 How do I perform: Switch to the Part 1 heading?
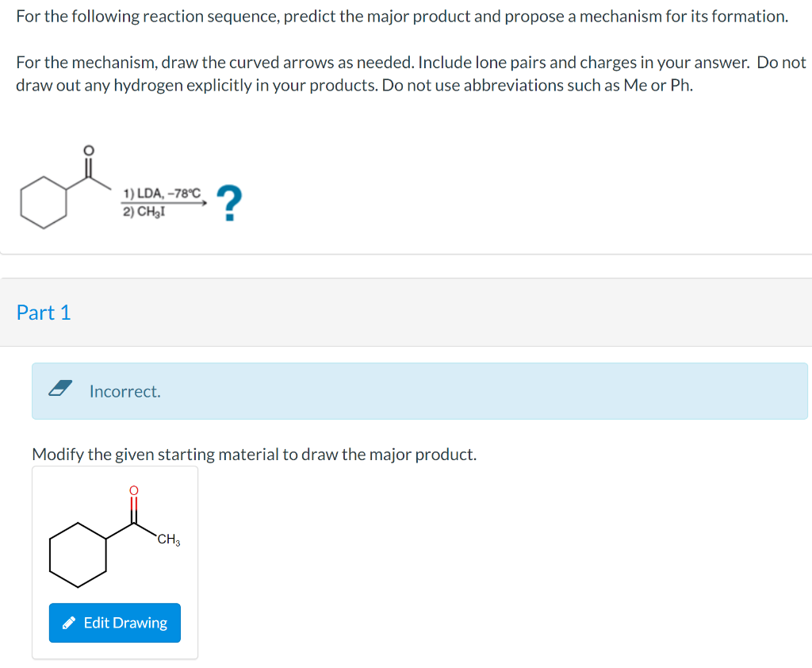(x=44, y=313)
